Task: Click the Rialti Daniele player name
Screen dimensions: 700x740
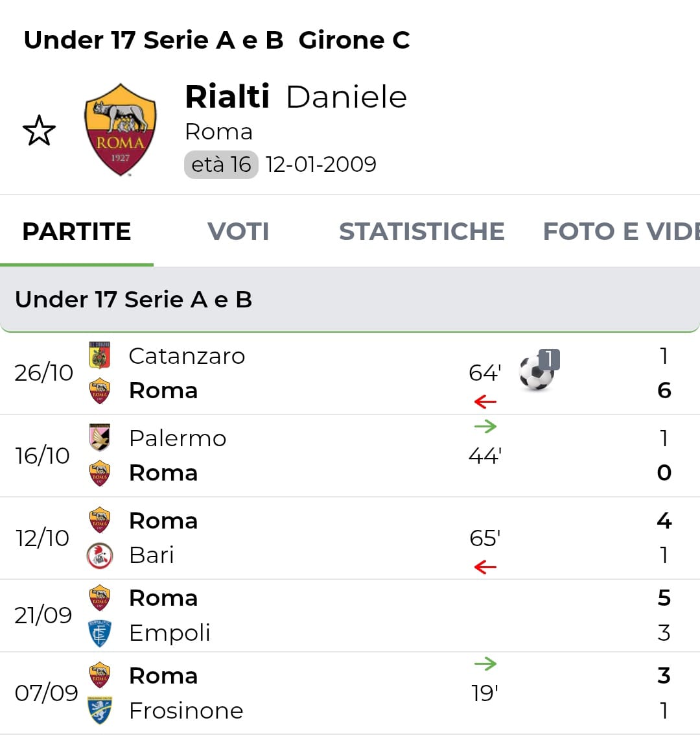Action: [296, 97]
